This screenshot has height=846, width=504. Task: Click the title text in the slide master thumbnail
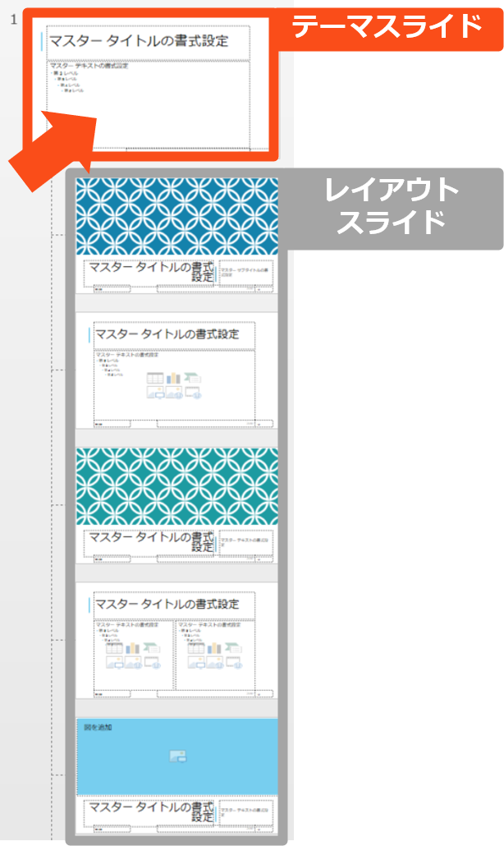(x=138, y=41)
